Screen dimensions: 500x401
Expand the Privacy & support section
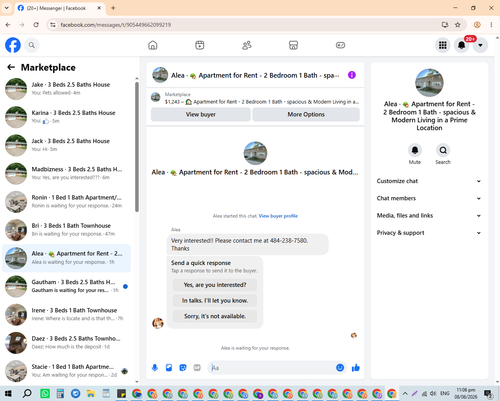pyautogui.click(x=429, y=233)
